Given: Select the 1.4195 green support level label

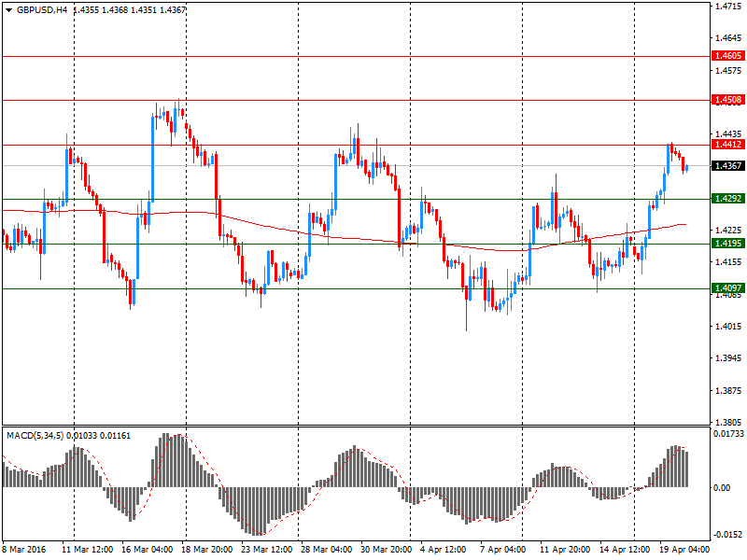Looking at the screenshot, I should 728,244.
